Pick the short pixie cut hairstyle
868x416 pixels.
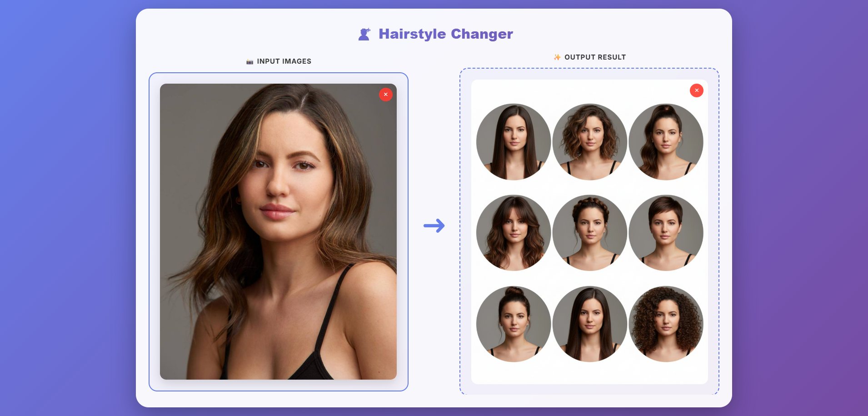(666, 233)
